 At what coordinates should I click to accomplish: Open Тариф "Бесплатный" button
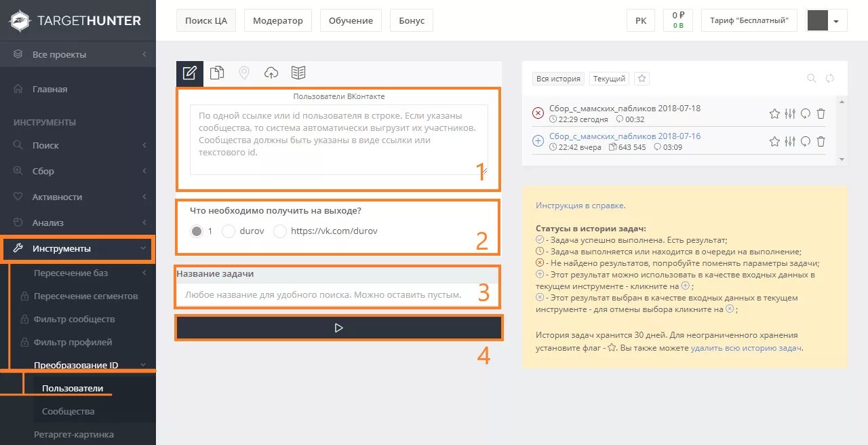[749, 20]
